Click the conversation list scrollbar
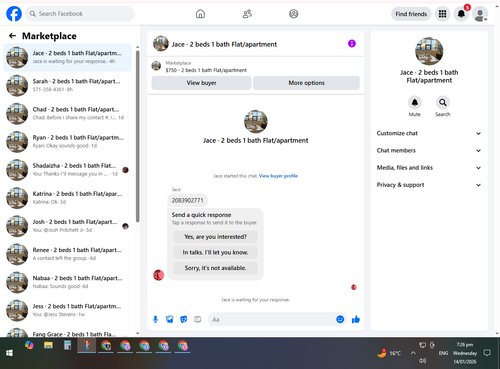Screen dimensions: 500x369 tap(138, 136)
